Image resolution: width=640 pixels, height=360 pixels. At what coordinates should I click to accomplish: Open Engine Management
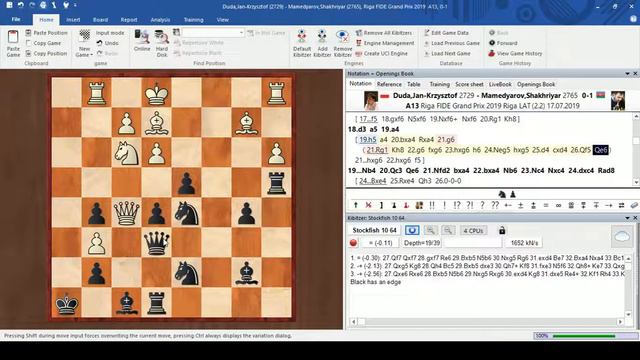click(384, 43)
